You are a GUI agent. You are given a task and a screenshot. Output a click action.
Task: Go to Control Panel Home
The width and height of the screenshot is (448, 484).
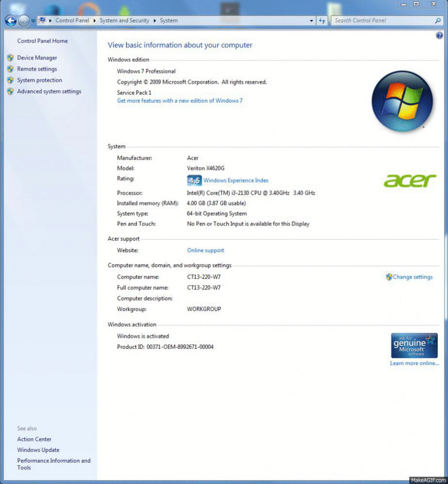coord(43,41)
